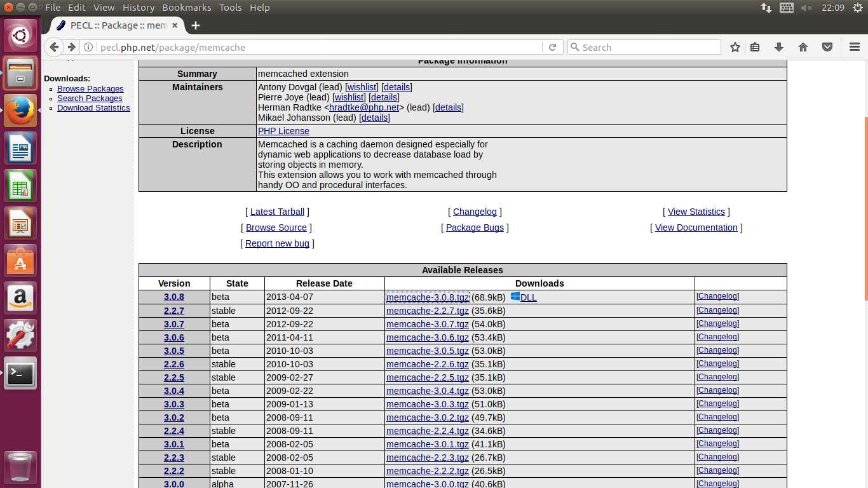Open the Firefox hamburger menu
This screenshot has width=868, height=488.
854,47
